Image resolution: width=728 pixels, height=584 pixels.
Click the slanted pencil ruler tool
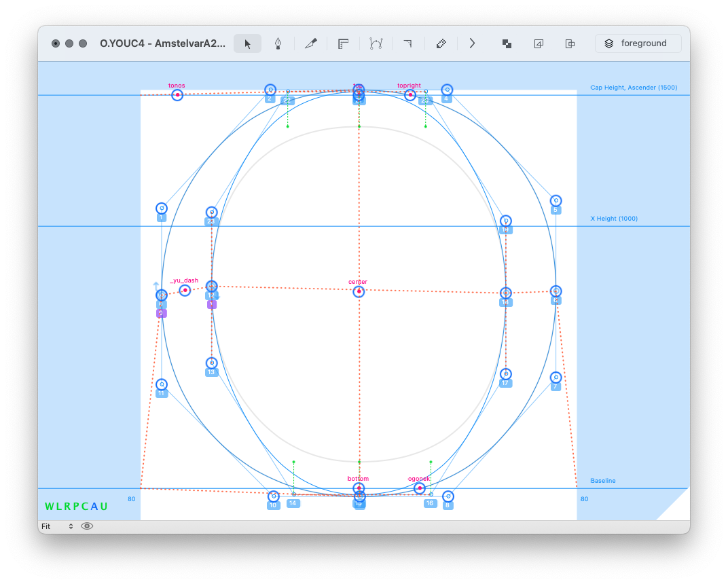(441, 43)
